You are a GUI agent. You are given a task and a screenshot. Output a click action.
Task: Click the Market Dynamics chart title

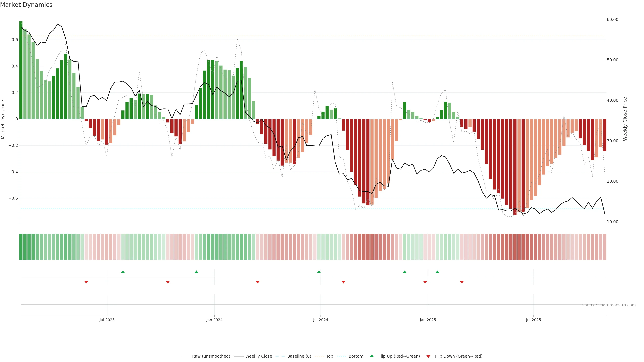pos(26,5)
